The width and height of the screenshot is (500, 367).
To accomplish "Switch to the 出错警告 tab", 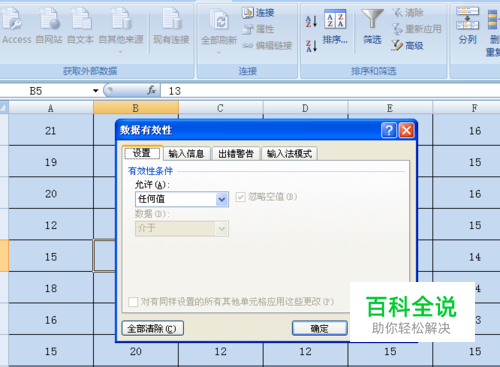I will pyautogui.click(x=236, y=154).
